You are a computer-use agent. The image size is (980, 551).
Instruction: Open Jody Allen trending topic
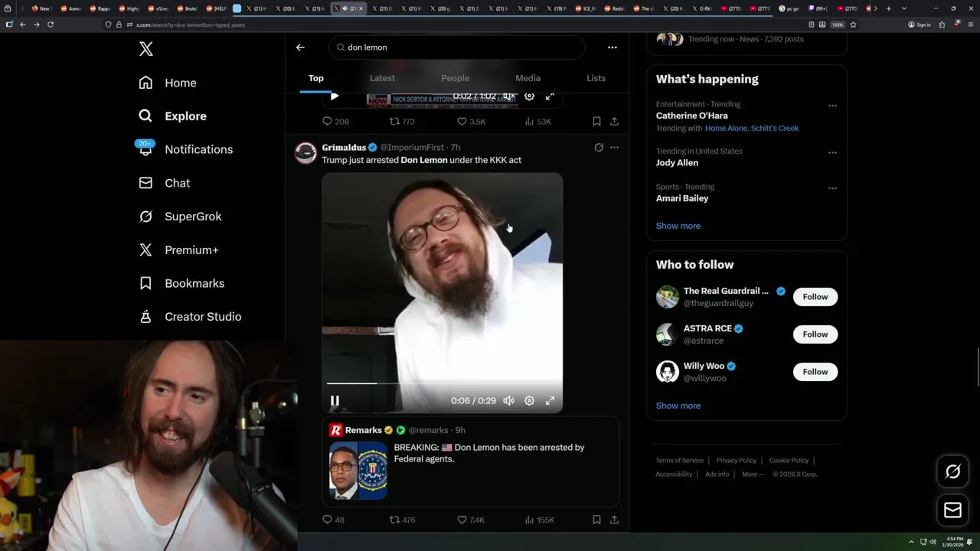click(677, 163)
